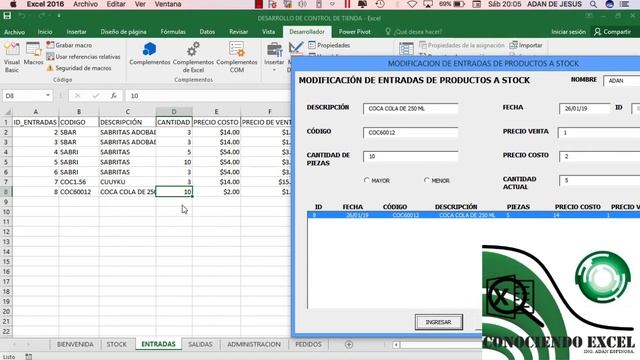Open the Diseño de página tab

coord(123,32)
